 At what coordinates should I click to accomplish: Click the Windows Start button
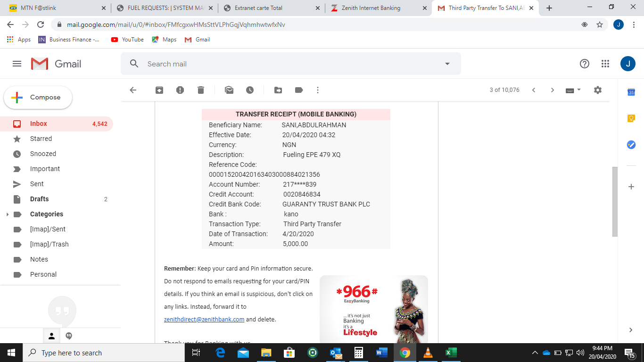click(x=11, y=353)
